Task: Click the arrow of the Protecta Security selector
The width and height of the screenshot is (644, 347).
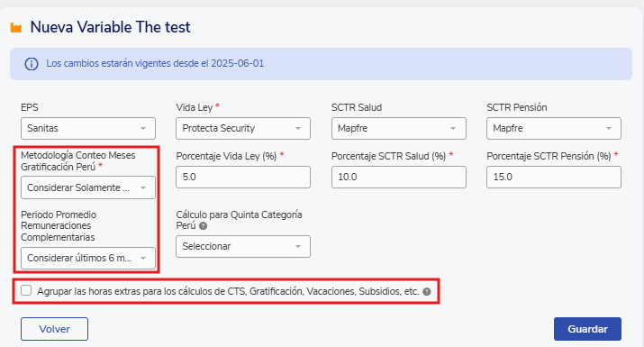Action: pyautogui.click(x=298, y=128)
